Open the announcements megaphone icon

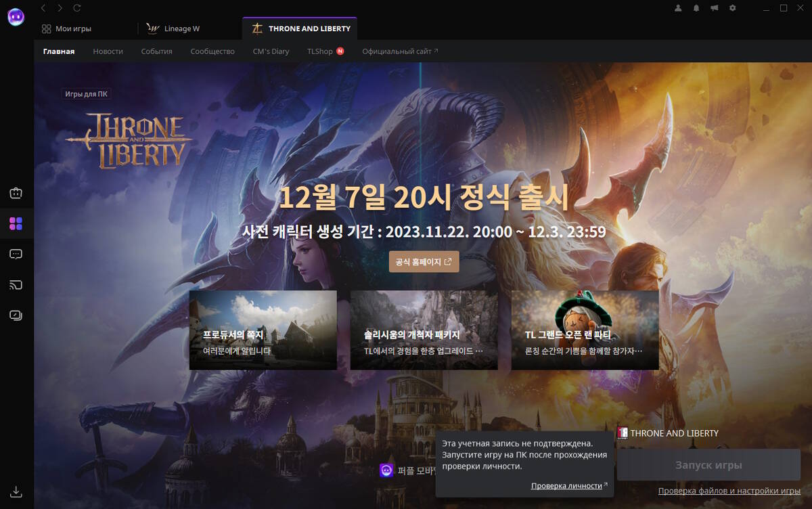[715, 8]
